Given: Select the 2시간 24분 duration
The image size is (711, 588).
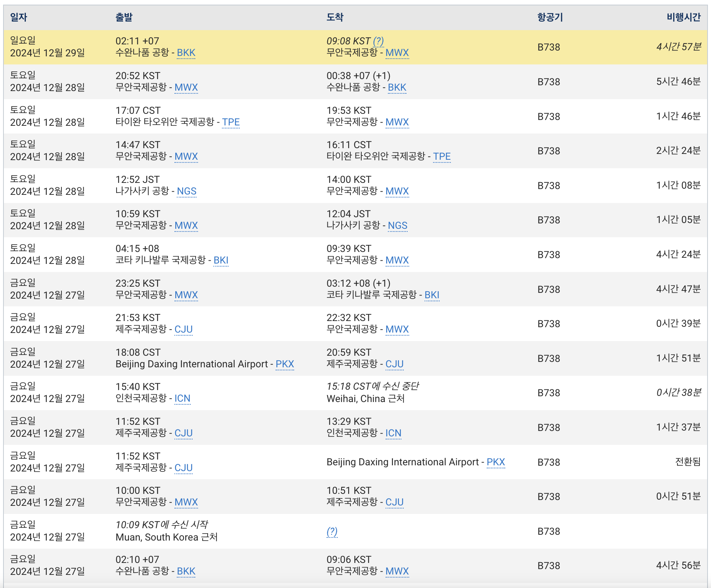Looking at the screenshot, I should [679, 151].
